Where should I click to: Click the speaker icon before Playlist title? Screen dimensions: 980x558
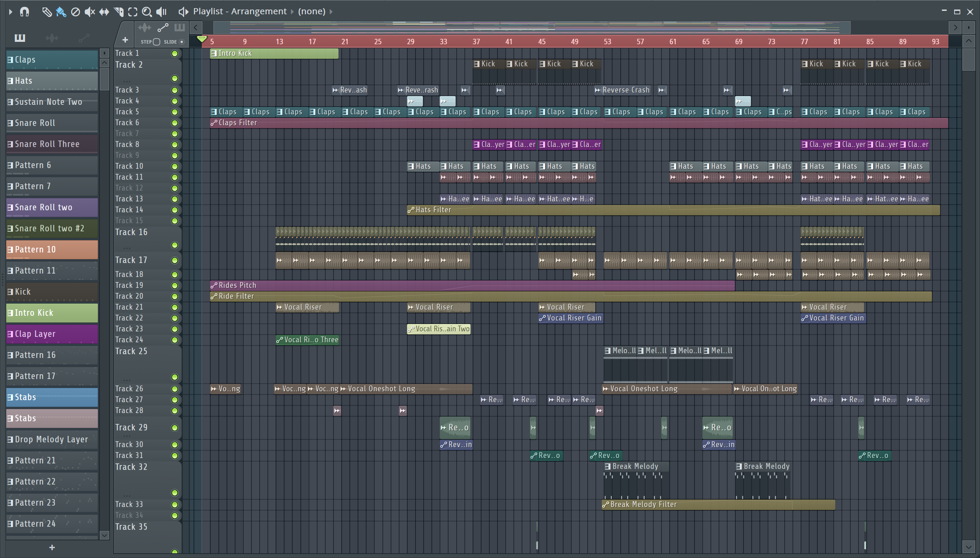coord(183,12)
